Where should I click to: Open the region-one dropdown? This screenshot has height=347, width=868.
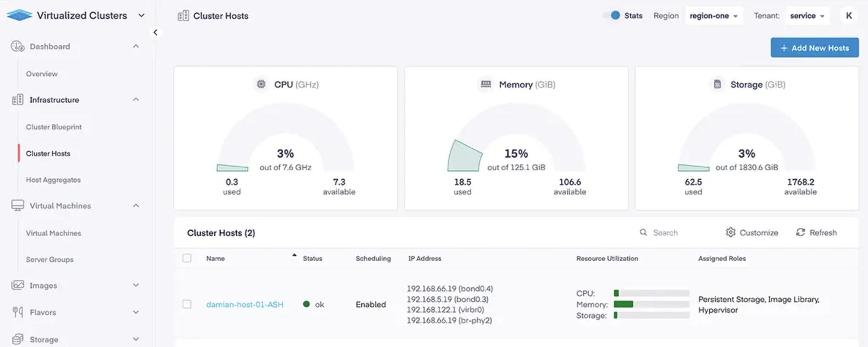(x=713, y=16)
